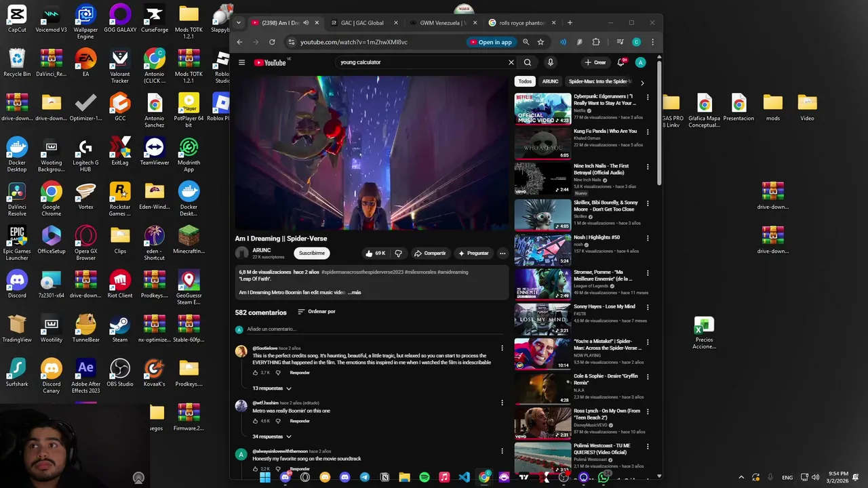The image size is (868, 488).
Task: Open Steam desktop shortcut
Action: (120, 329)
